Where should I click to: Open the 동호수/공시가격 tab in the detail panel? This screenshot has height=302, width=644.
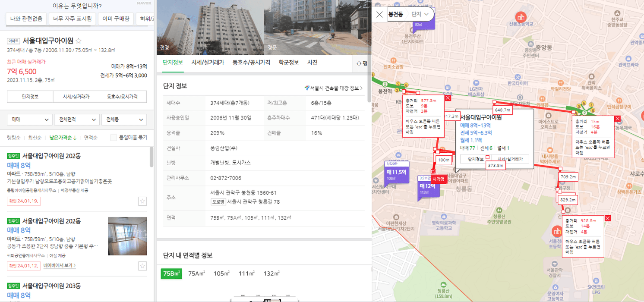point(251,63)
